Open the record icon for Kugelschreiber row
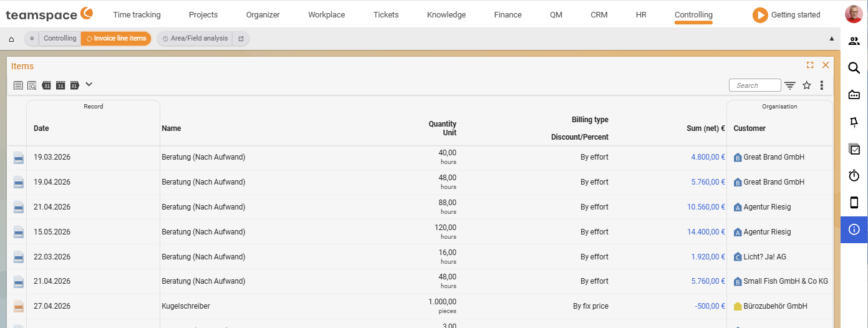 [19, 307]
